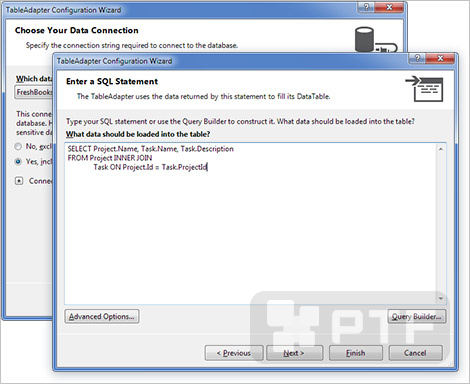
Task: Open Advanced Options dialog
Action: point(102,316)
